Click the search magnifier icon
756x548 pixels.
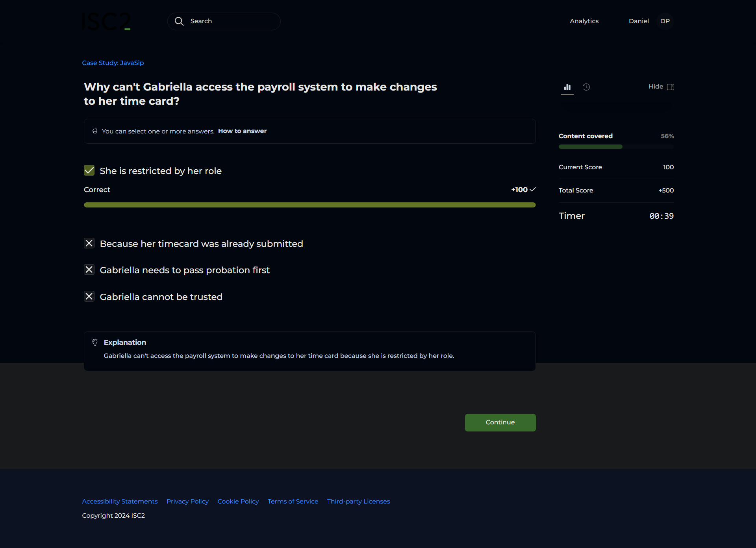(x=179, y=21)
